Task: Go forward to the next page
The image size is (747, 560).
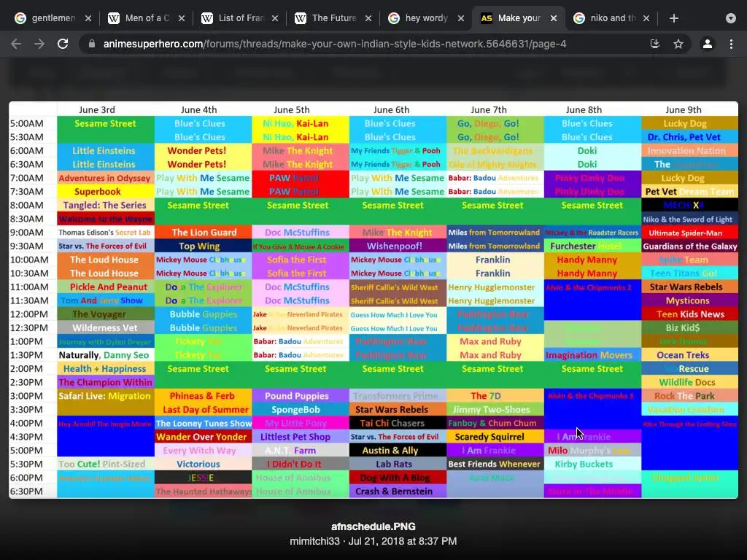Action: point(39,44)
